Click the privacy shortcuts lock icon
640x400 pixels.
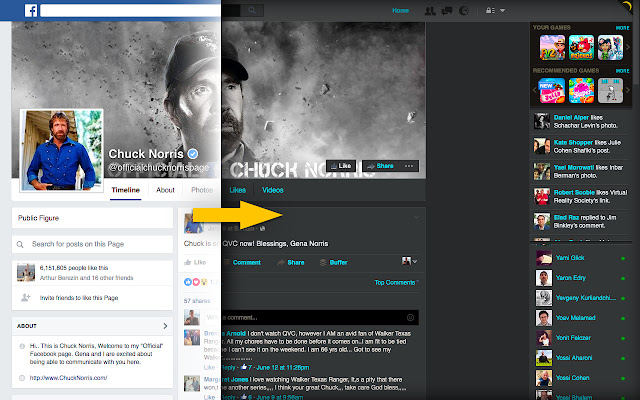pos(489,10)
